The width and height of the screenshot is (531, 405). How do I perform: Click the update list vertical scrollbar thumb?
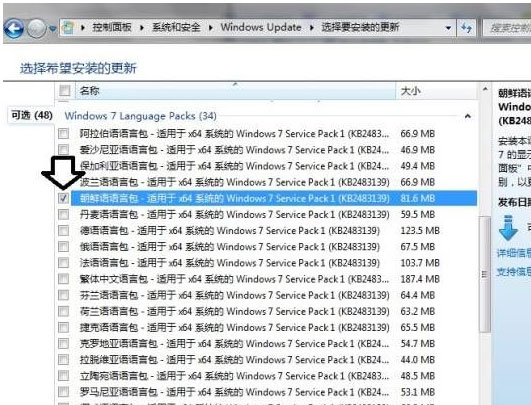click(485, 275)
